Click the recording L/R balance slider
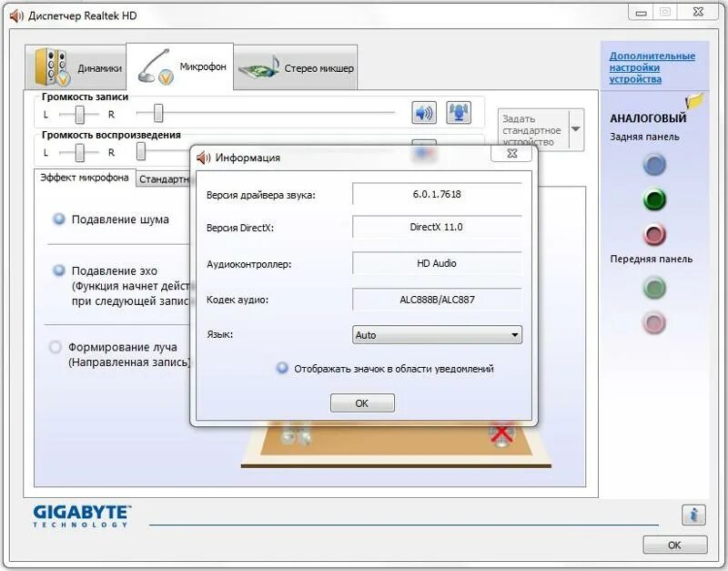728x571 pixels. coord(79,115)
